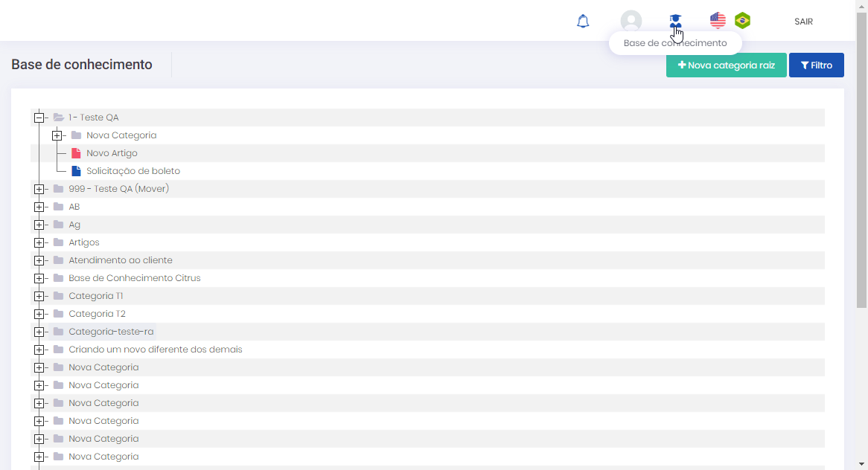Click the user profile avatar icon
Image resolution: width=868 pixels, height=470 pixels.
[x=631, y=21]
